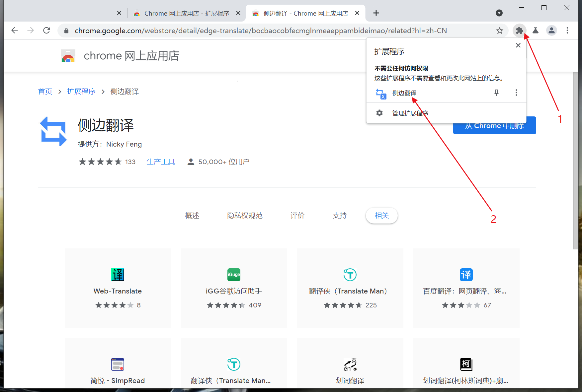This screenshot has width=582, height=392.
Task: Close the leftmost partially visible tab
Action: (x=119, y=13)
